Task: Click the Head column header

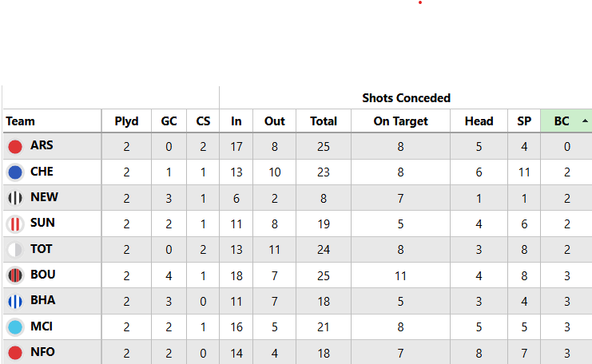Action: (479, 121)
